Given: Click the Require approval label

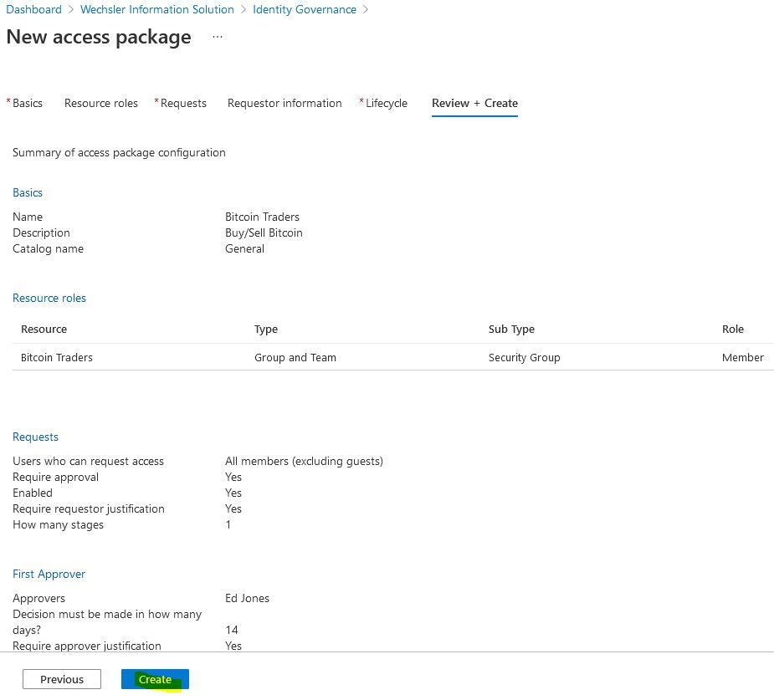Looking at the screenshot, I should [x=56, y=477].
